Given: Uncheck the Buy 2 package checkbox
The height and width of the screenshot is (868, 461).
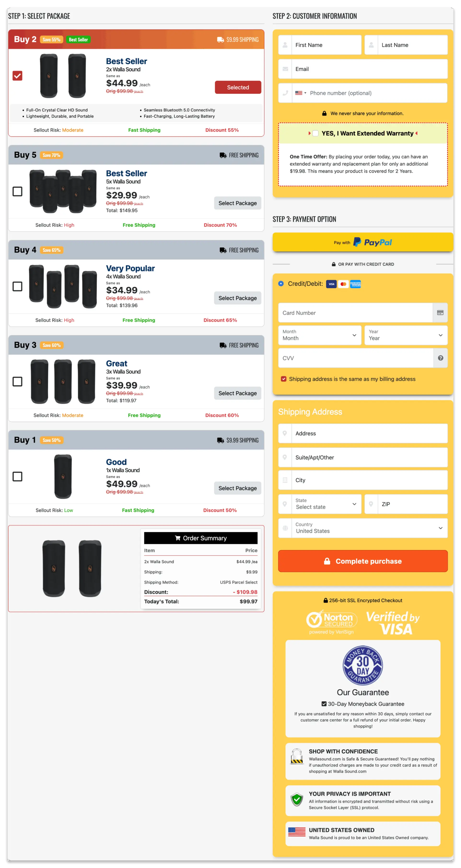Looking at the screenshot, I should (x=17, y=76).
